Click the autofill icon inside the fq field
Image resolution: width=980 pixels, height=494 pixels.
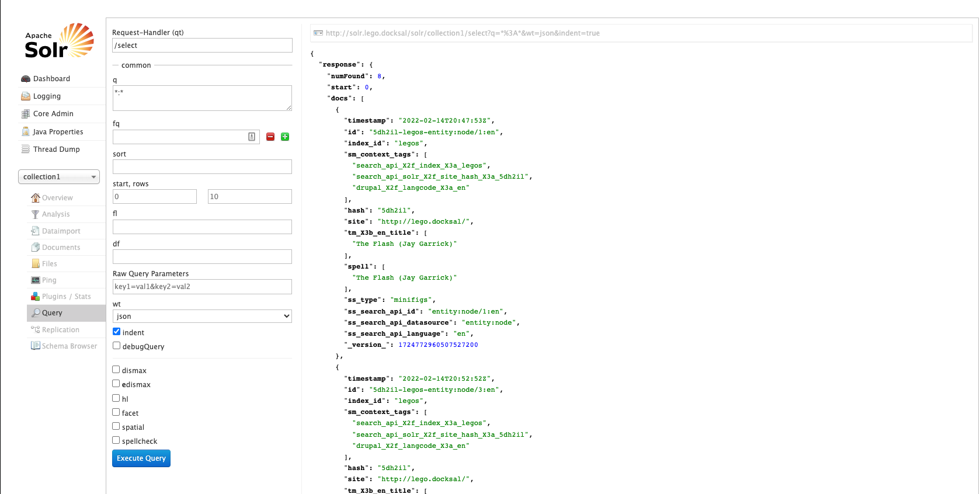252,137
